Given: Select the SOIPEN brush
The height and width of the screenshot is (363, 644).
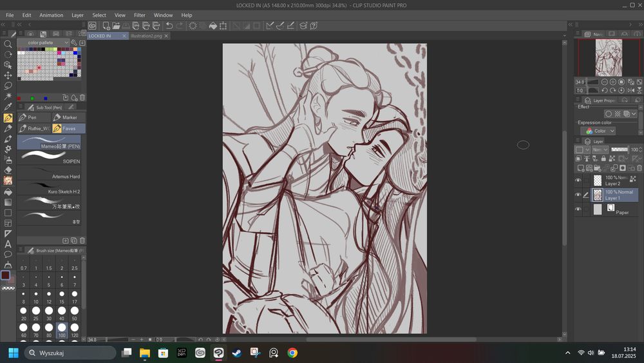Looking at the screenshot, I should [50, 157].
